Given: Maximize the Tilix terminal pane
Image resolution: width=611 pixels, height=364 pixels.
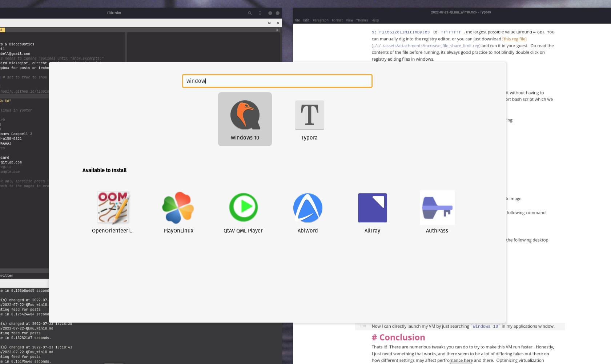Looking at the screenshot, I should [269, 23].
